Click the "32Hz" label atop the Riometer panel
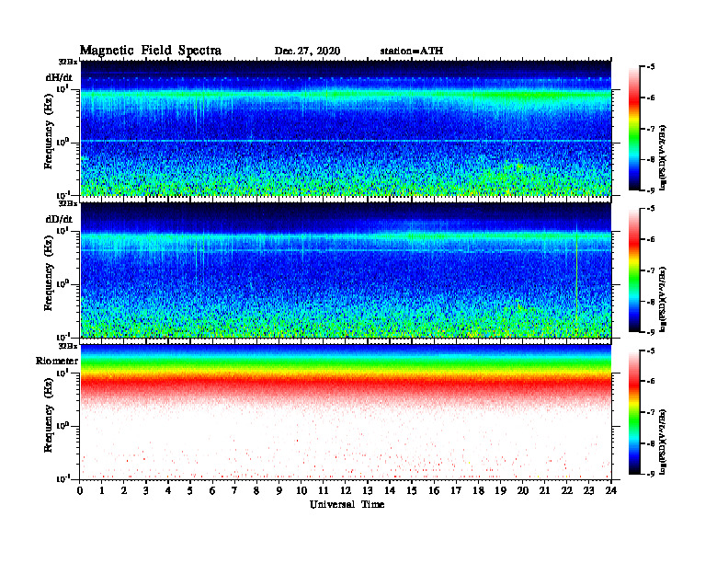Image resolution: width=728 pixels, height=563 pixels. coord(67,346)
